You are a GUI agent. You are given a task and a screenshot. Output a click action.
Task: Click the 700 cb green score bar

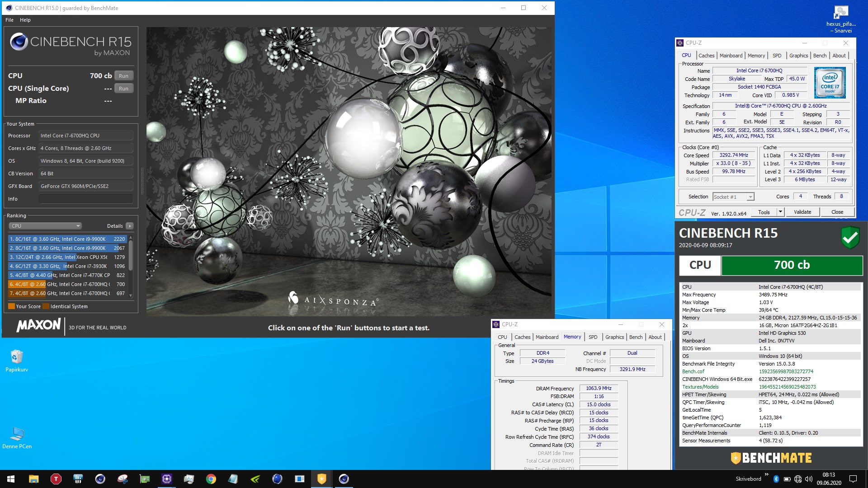[x=792, y=265]
